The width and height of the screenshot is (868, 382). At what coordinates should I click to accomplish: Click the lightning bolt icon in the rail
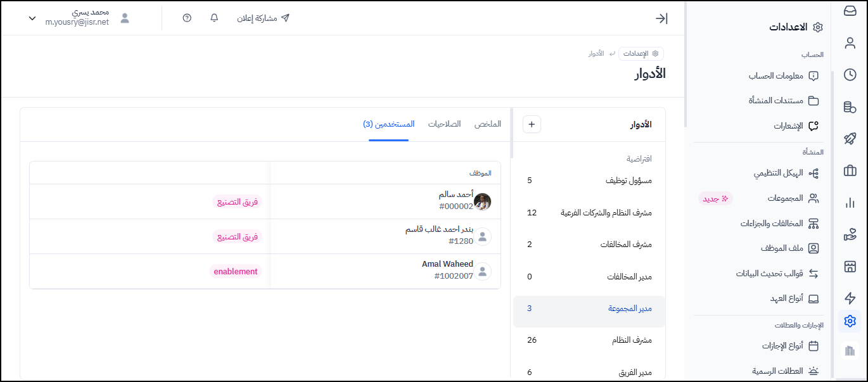850,298
